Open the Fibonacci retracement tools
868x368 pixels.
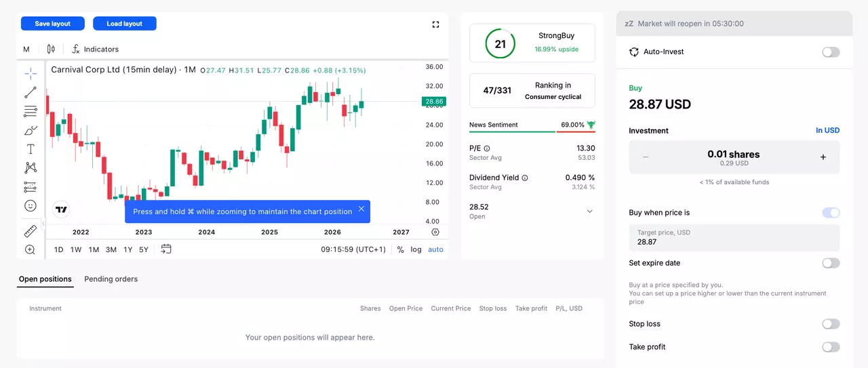[31, 111]
